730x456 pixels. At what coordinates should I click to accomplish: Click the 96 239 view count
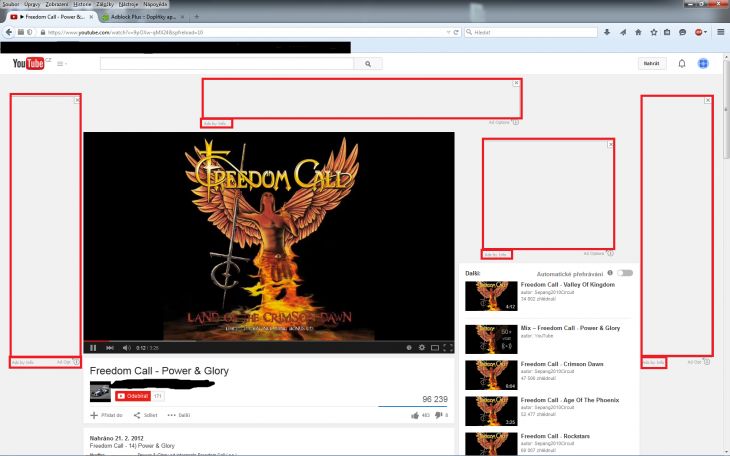(435, 399)
